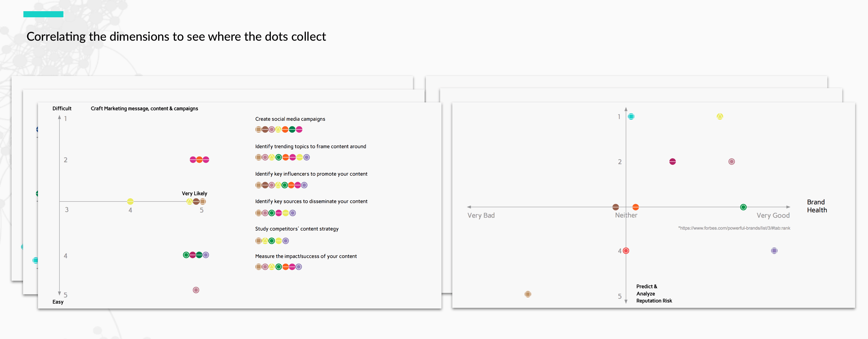Click the crimson dot at level 2
The width and height of the screenshot is (868, 339).
673,162
